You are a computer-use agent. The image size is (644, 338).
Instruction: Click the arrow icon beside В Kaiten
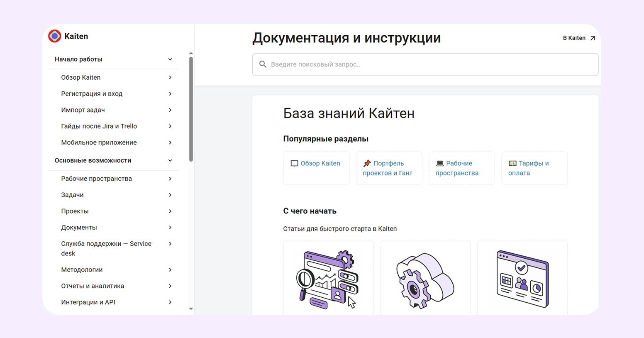593,37
